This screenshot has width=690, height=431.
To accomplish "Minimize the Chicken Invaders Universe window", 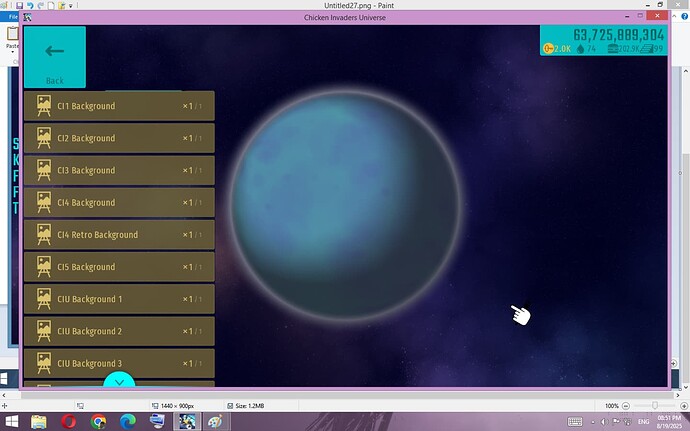I will (627, 16).
